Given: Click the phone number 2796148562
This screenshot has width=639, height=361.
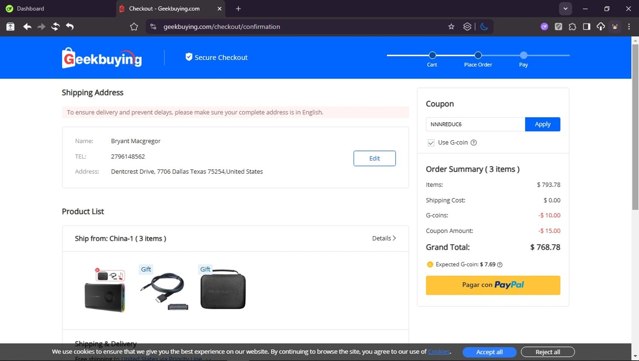Looking at the screenshot, I should click(x=128, y=156).
